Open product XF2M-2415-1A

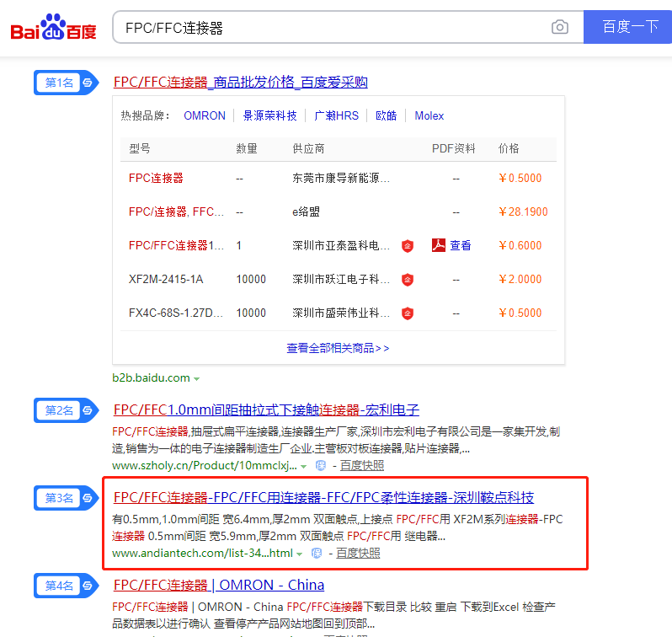click(166, 279)
